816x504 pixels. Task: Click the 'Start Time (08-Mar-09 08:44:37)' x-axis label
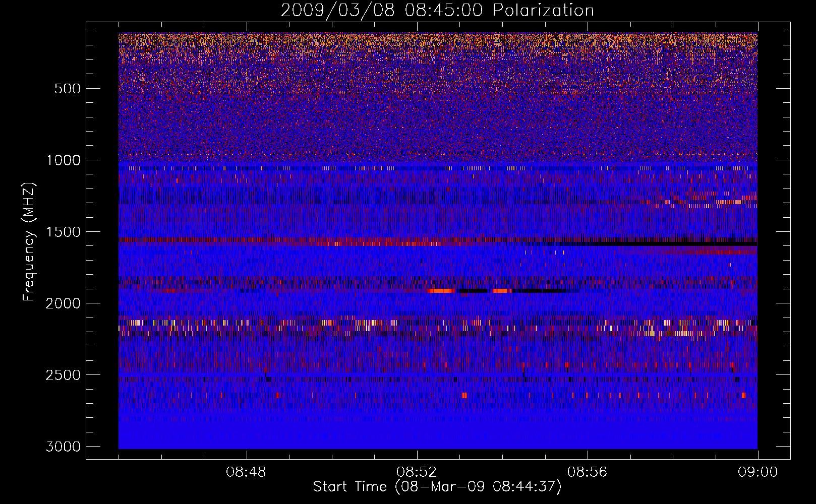point(437,487)
